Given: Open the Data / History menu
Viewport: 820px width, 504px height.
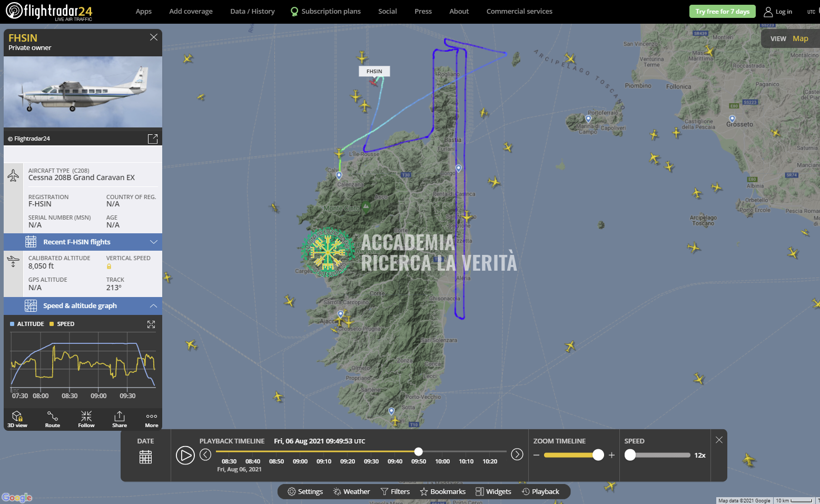Looking at the screenshot, I should 252,12.
